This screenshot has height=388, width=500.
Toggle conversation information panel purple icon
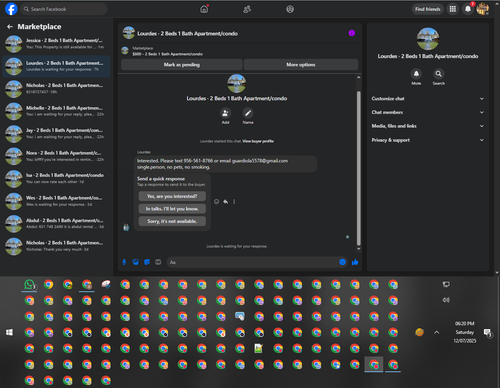click(352, 33)
